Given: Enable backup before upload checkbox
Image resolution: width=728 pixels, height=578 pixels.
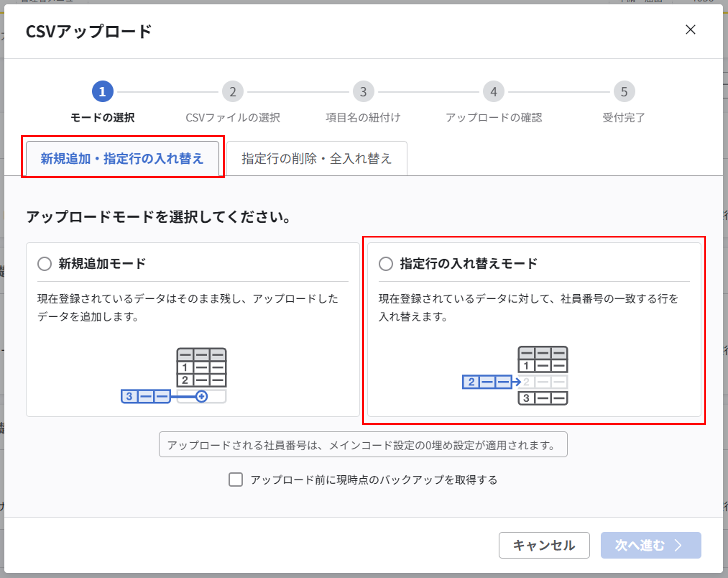Looking at the screenshot, I should tap(236, 479).
